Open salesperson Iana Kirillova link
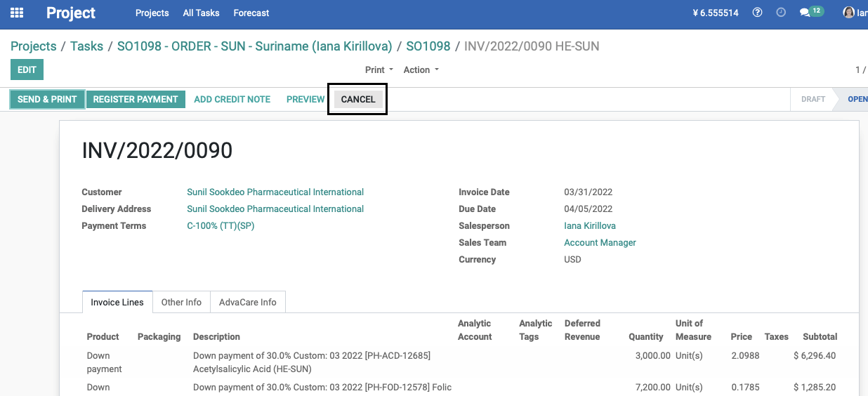Screen dimensions: 868x396 point(590,225)
